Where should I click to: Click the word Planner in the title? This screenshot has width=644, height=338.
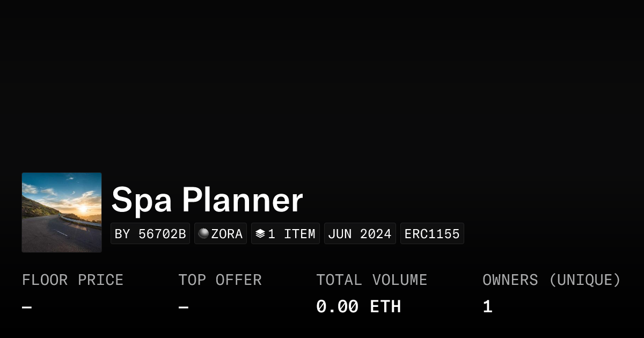click(242, 200)
